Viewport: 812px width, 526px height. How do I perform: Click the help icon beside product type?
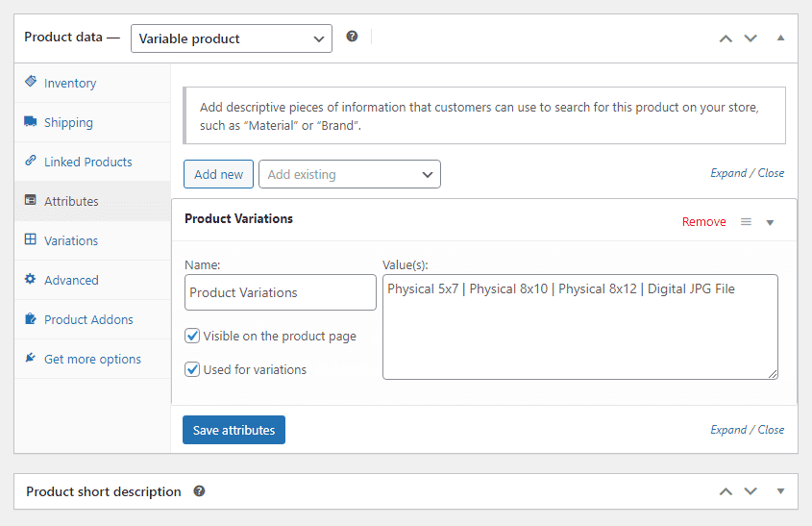(x=352, y=37)
